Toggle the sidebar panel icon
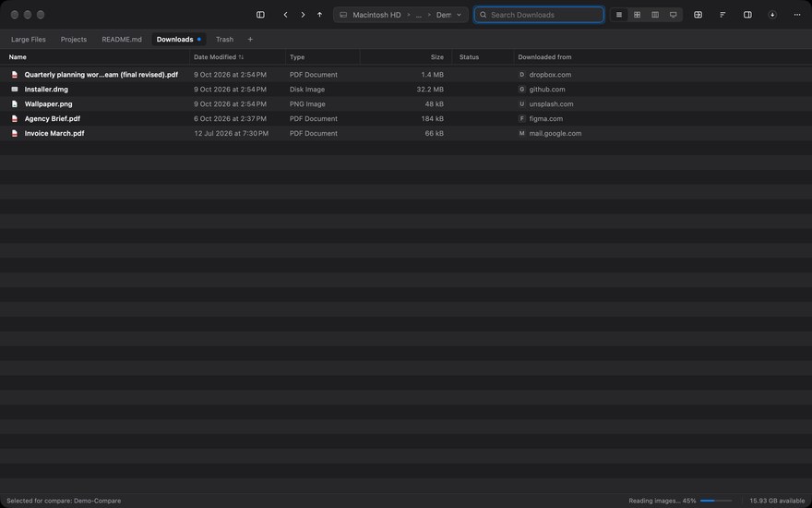Image resolution: width=812 pixels, height=508 pixels. pos(260,15)
